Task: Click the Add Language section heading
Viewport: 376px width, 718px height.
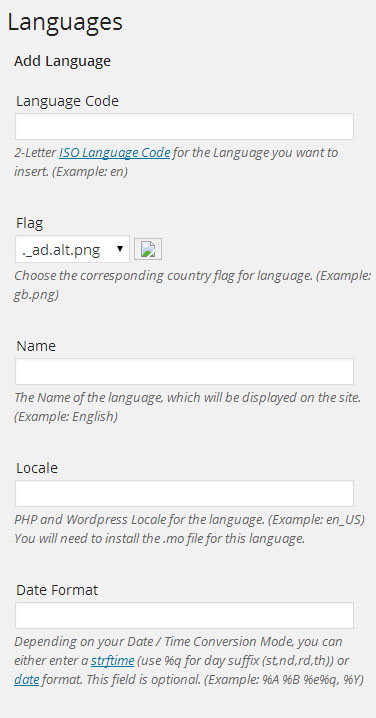Action: coord(62,61)
